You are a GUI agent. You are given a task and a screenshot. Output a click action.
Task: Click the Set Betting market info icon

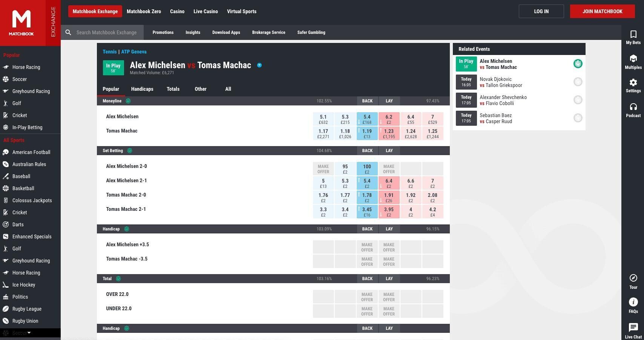click(x=130, y=151)
